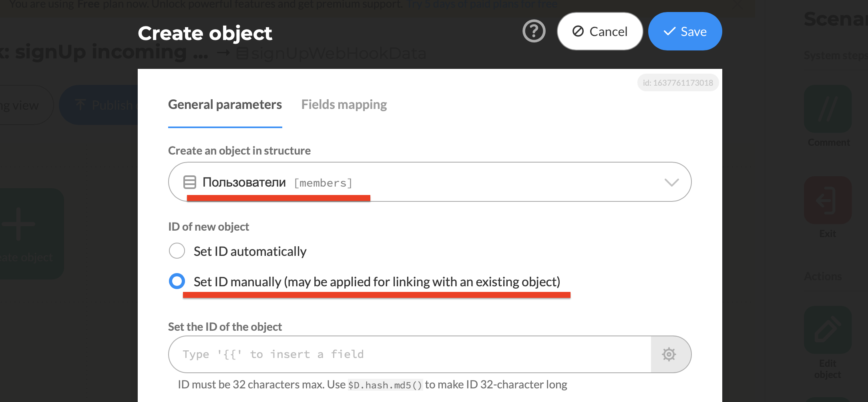The image size is (868, 402).
Task: Select the Comment step icon
Action: (828, 109)
